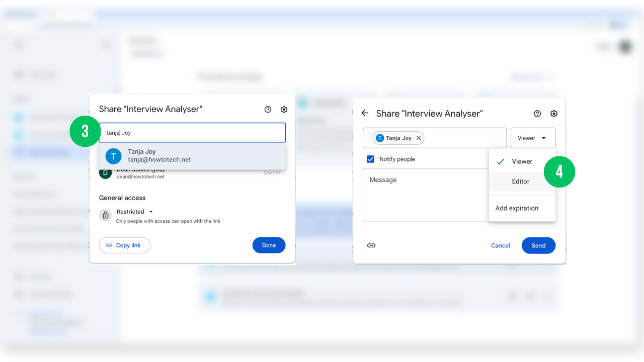Select Editor in the role menu
644x362 pixels.
pyautogui.click(x=522, y=182)
